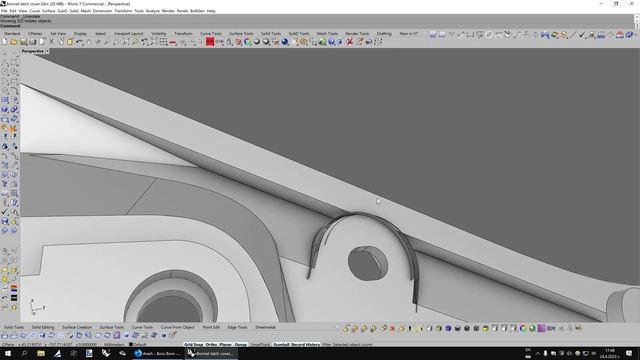Click the blue render sphere icon
Screen dimensions: 640x360
(285, 42)
